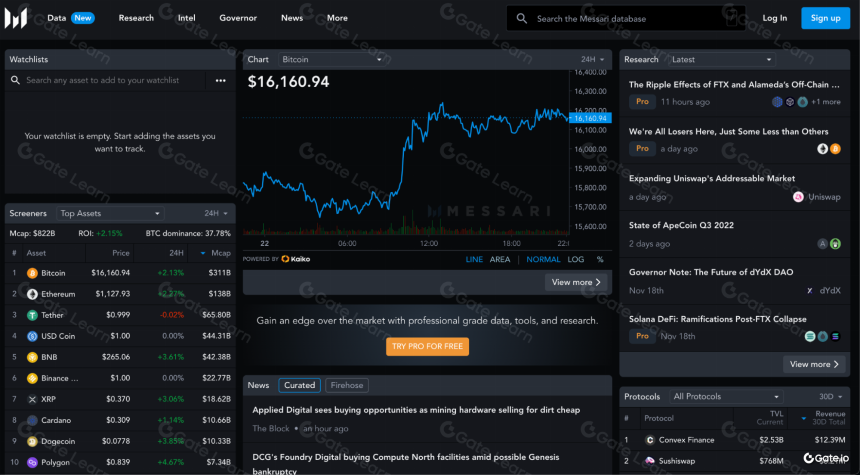Image resolution: width=860 pixels, height=475 pixels.
Task: Click the Tether coin icon in Top Assets
Action: click(32, 315)
